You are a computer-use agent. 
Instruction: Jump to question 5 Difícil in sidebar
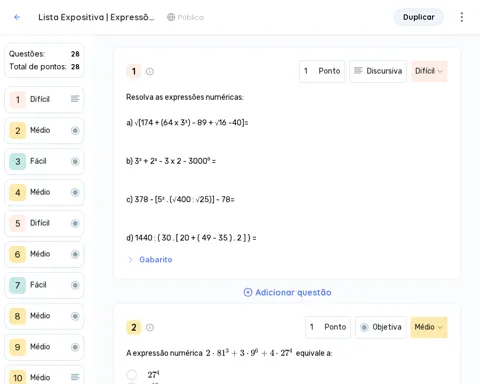click(x=44, y=223)
